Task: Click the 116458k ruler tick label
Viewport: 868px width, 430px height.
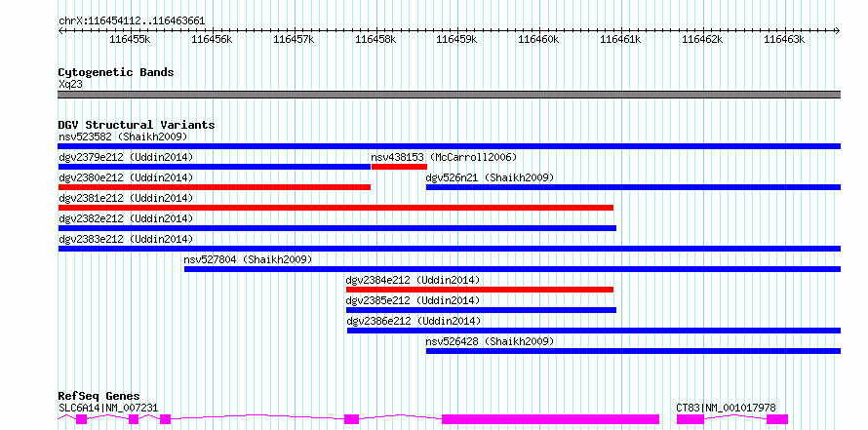Action: coord(375,39)
